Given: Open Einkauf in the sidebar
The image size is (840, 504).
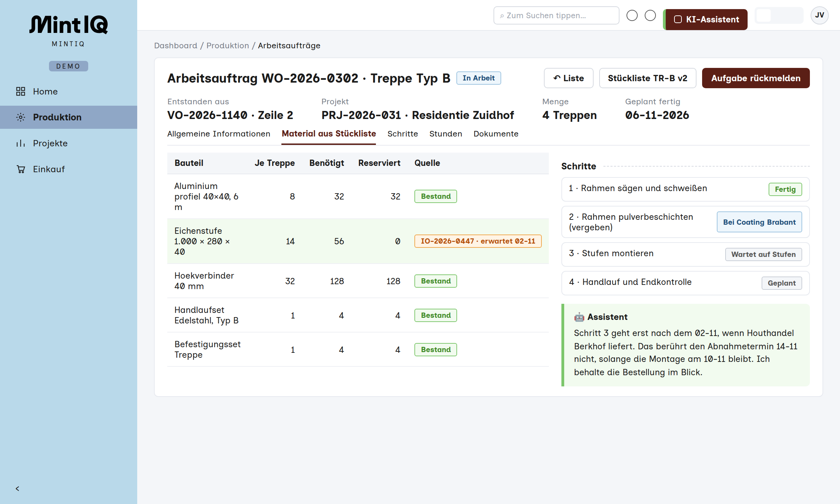Looking at the screenshot, I should (69, 169).
